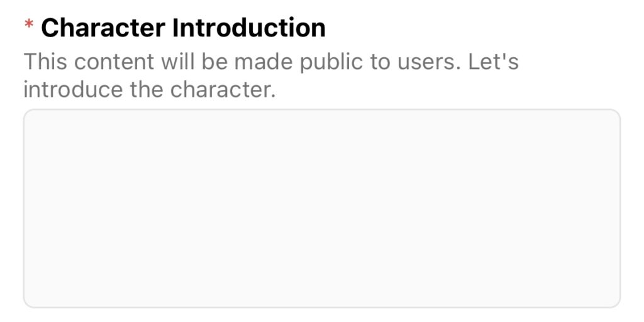This screenshot has height=322, width=644.
Task: Click inside the Character Introduction text area
Action: pos(321,208)
